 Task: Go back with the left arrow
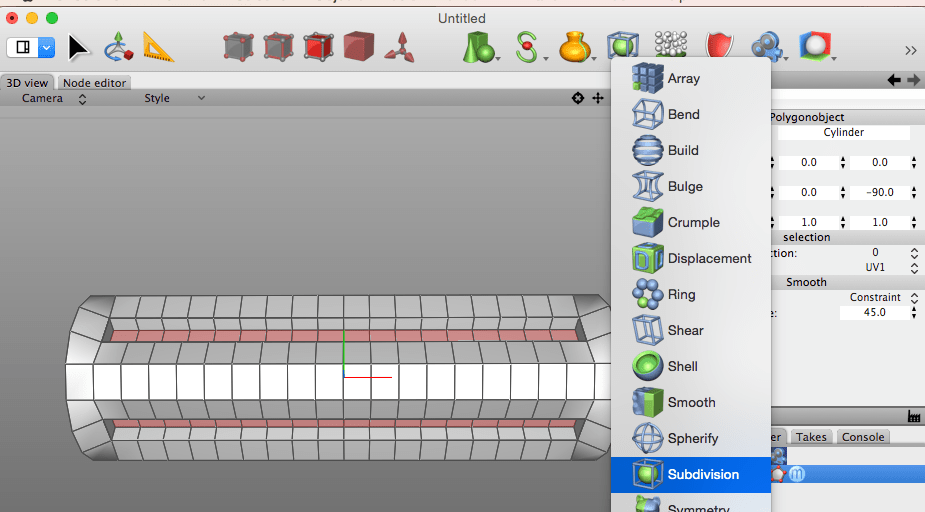894,80
